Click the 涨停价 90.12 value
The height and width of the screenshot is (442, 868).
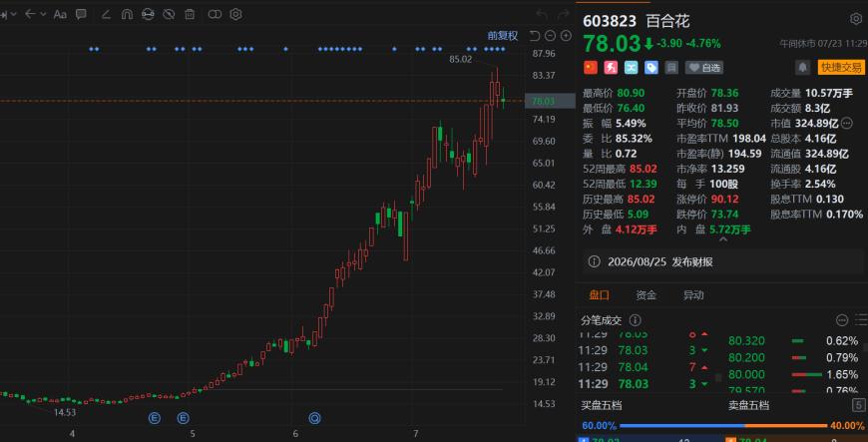[x=724, y=199]
